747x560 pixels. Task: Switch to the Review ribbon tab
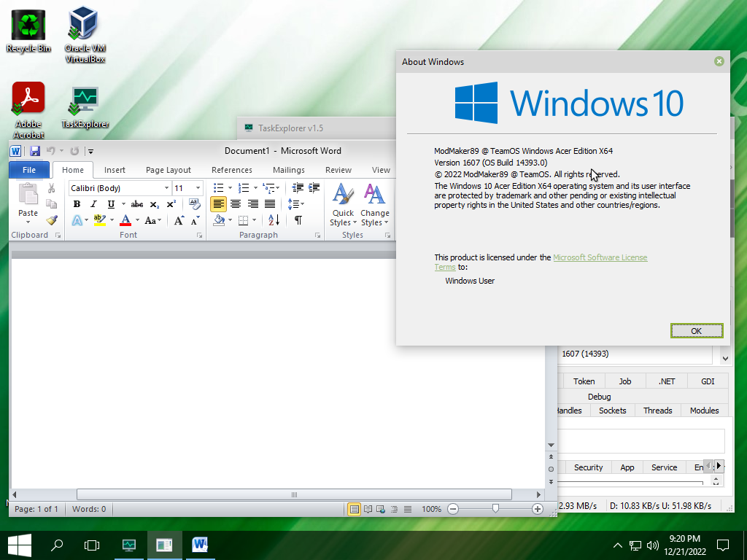(338, 170)
